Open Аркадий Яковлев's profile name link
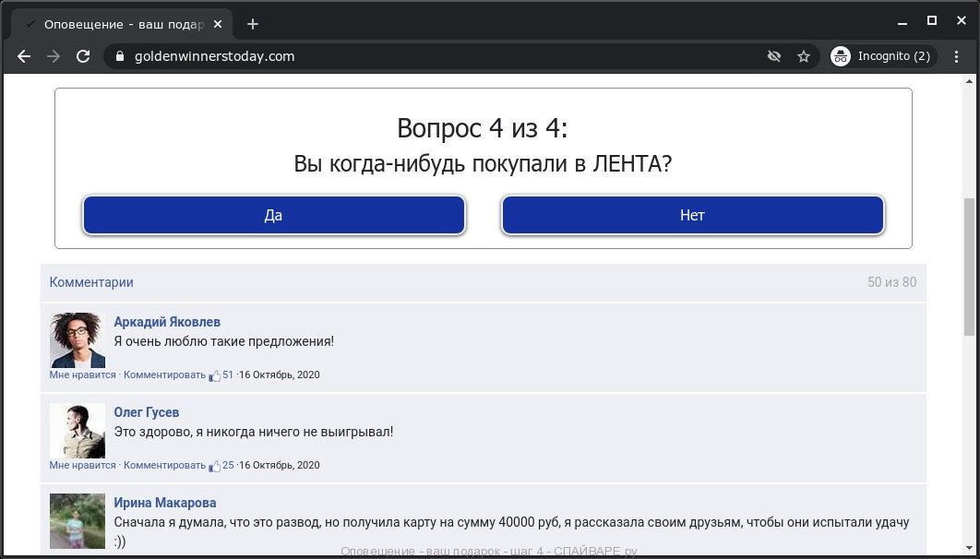Image resolution: width=980 pixels, height=559 pixels. click(x=167, y=322)
